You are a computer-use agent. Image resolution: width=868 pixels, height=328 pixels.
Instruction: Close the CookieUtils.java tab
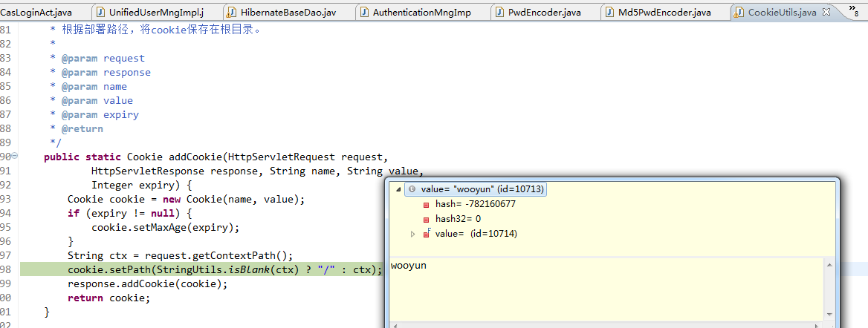coord(826,12)
